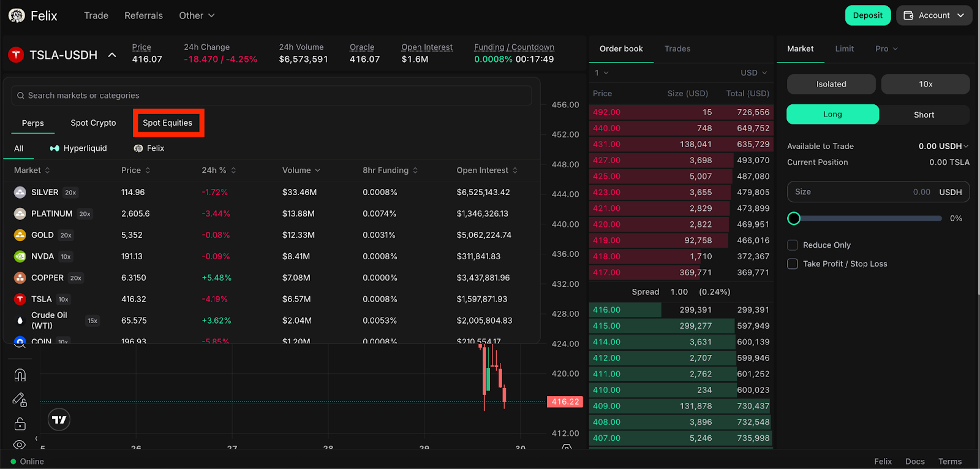The height and width of the screenshot is (469, 980).
Task: Click the Felix logo in header
Action: click(x=17, y=15)
